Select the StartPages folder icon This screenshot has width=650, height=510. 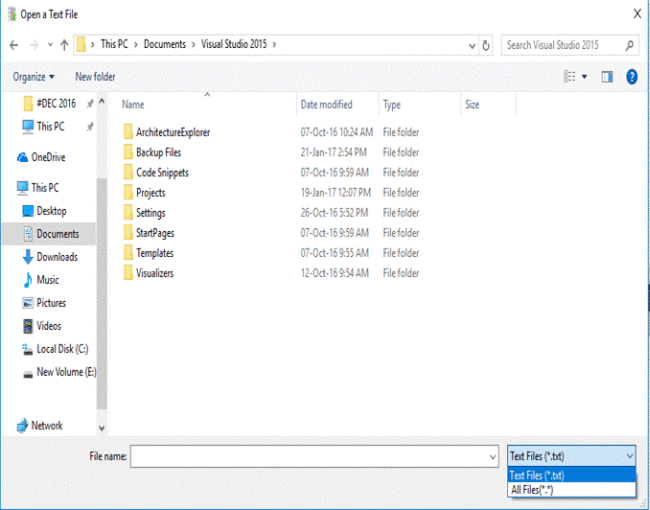(128, 233)
